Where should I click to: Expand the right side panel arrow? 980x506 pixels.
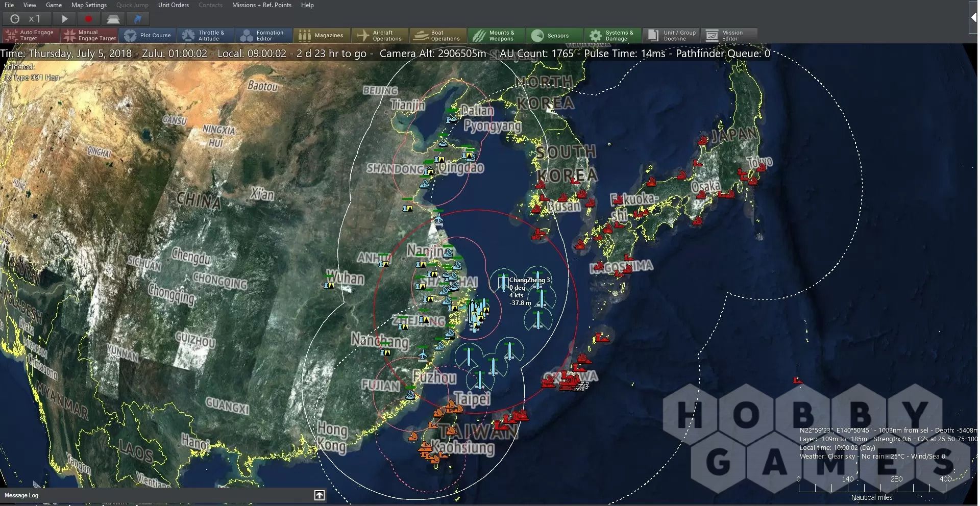tap(973, 17)
